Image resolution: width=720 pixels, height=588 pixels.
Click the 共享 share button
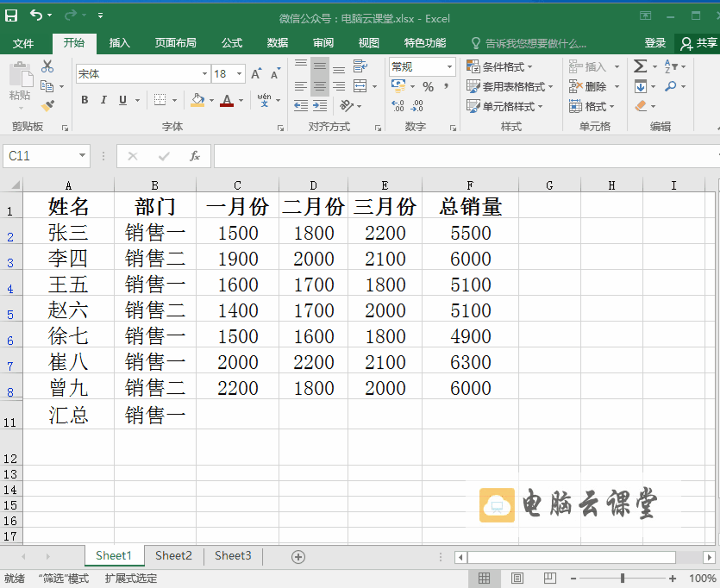click(698, 43)
